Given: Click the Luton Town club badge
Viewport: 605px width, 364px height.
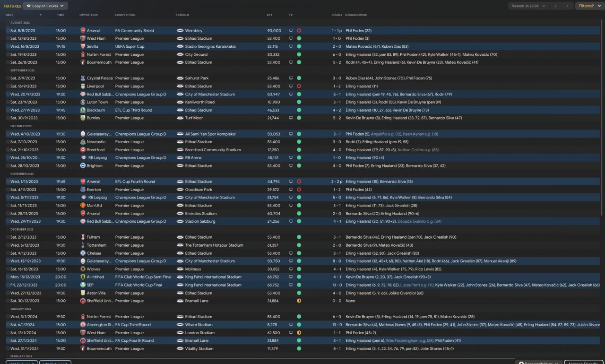Looking at the screenshot, I should click(83, 102).
